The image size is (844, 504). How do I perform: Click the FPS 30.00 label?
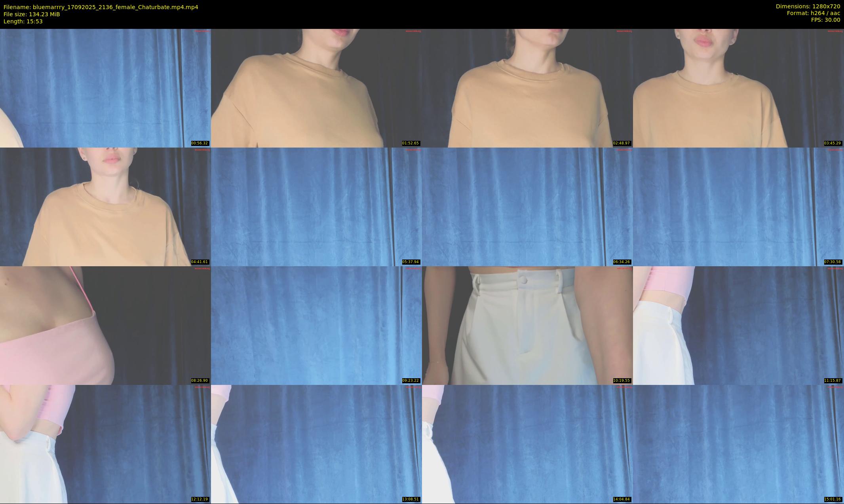click(825, 20)
